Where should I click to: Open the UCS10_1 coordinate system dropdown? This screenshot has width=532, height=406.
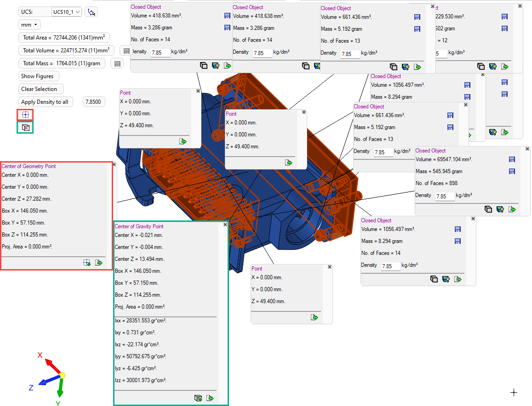(x=67, y=12)
